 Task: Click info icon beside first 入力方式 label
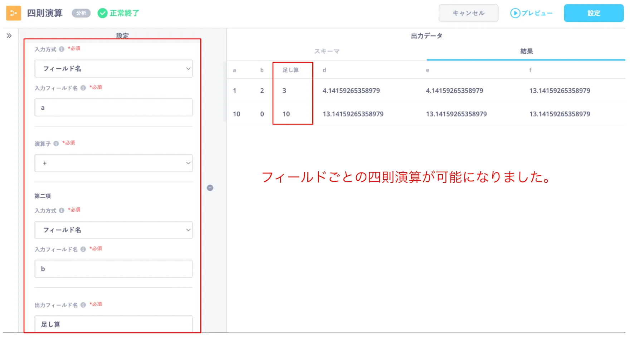[x=62, y=49]
